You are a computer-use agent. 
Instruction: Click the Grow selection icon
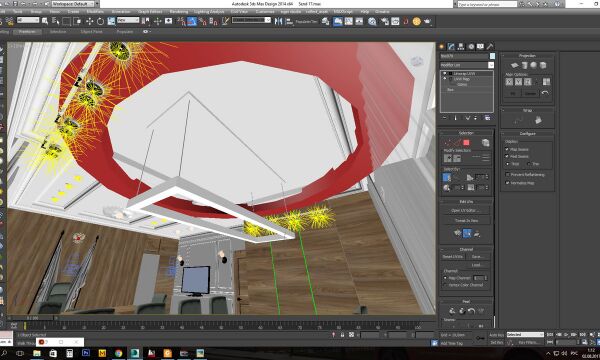447,158
